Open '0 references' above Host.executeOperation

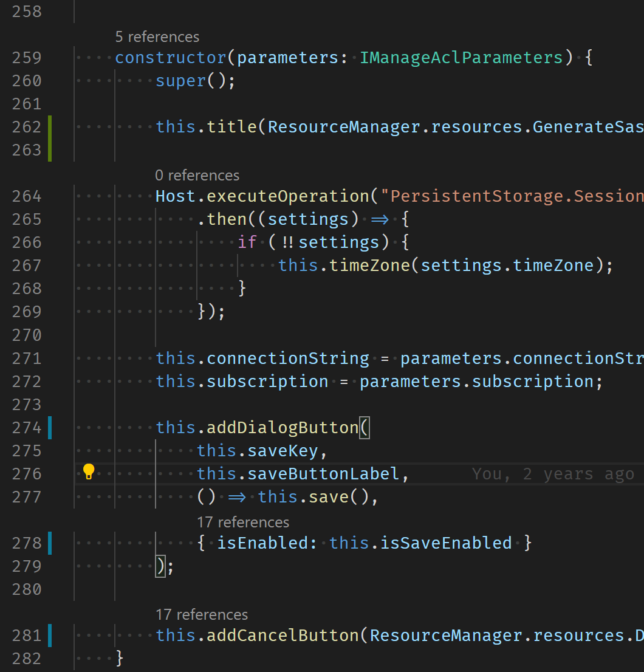click(x=196, y=175)
